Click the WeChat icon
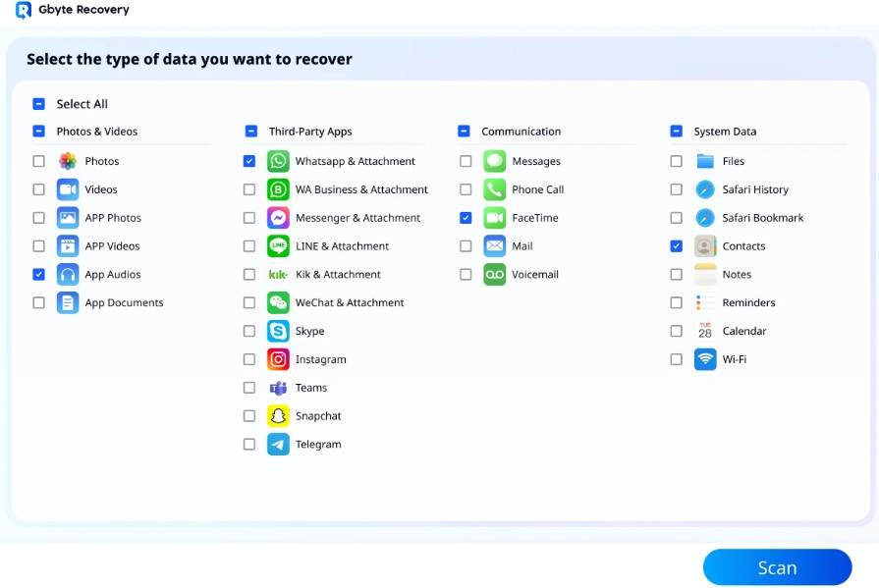The width and height of the screenshot is (879, 588). [278, 302]
